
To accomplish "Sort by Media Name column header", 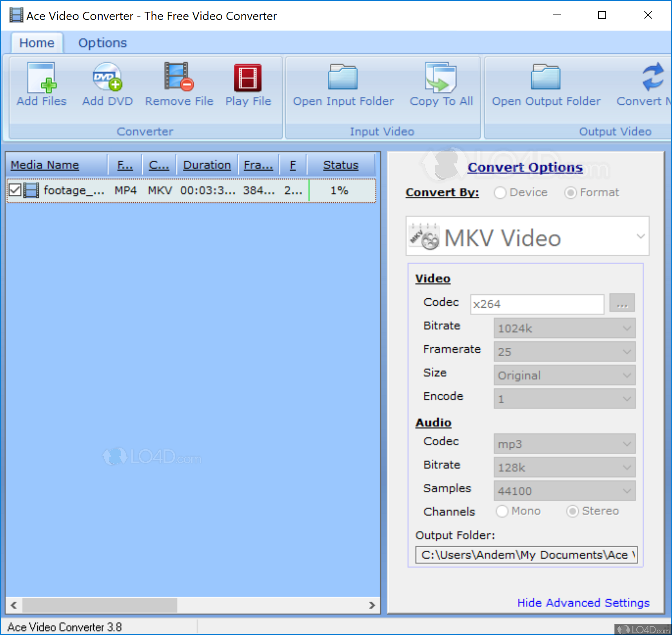I will pyautogui.click(x=56, y=165).
